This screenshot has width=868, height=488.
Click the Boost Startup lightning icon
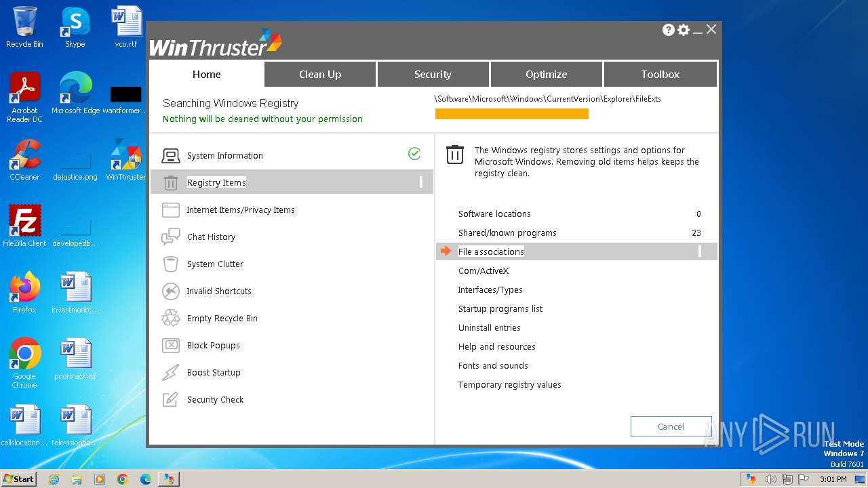(170, 373)
